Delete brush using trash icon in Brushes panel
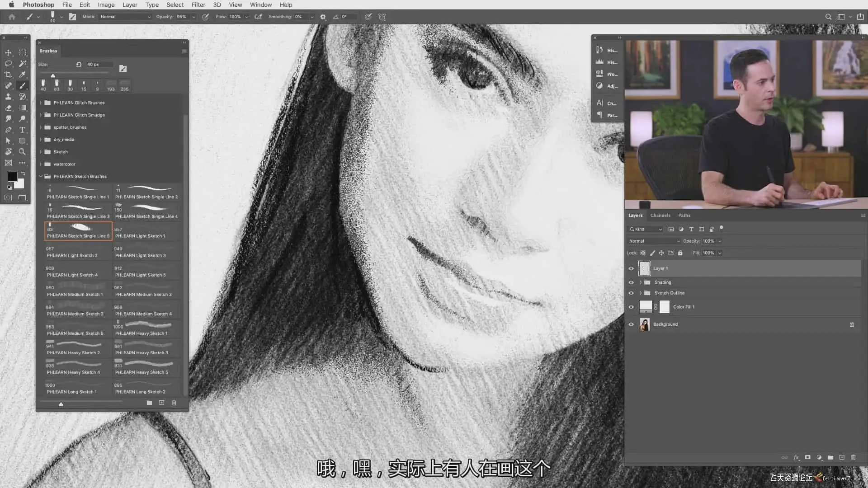The height and width of the screenshot is (488, 868). (x=174, y=403)
